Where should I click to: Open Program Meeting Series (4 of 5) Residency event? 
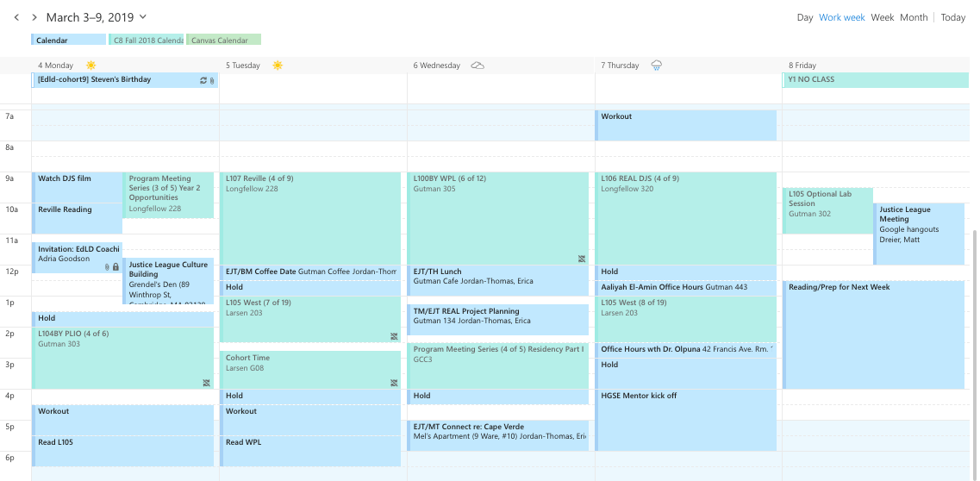(498, 366)
